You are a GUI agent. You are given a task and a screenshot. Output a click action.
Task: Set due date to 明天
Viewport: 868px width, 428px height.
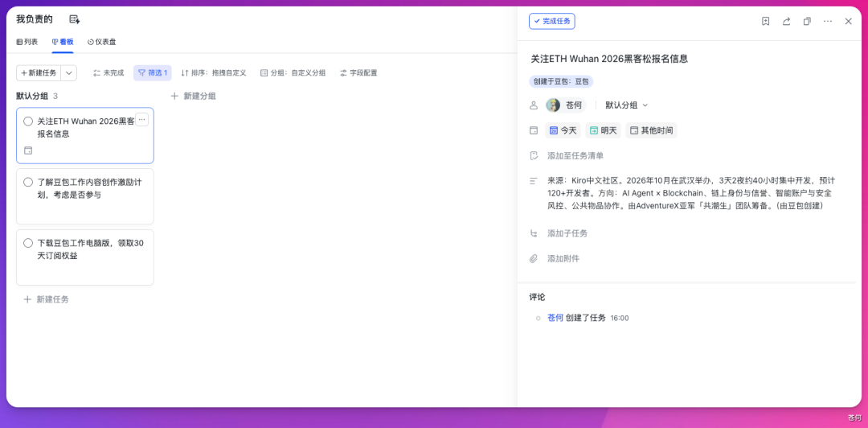pyautogui.click(x=604, y=130)
